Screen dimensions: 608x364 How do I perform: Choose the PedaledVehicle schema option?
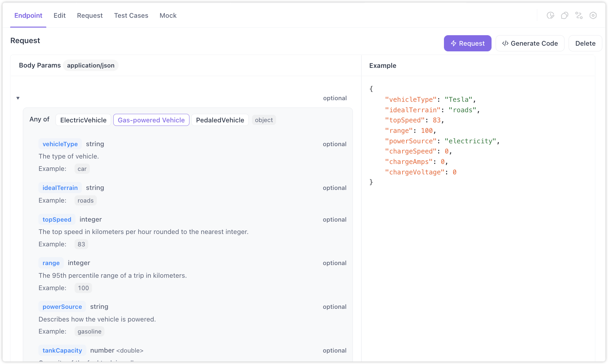click(220, 120)
